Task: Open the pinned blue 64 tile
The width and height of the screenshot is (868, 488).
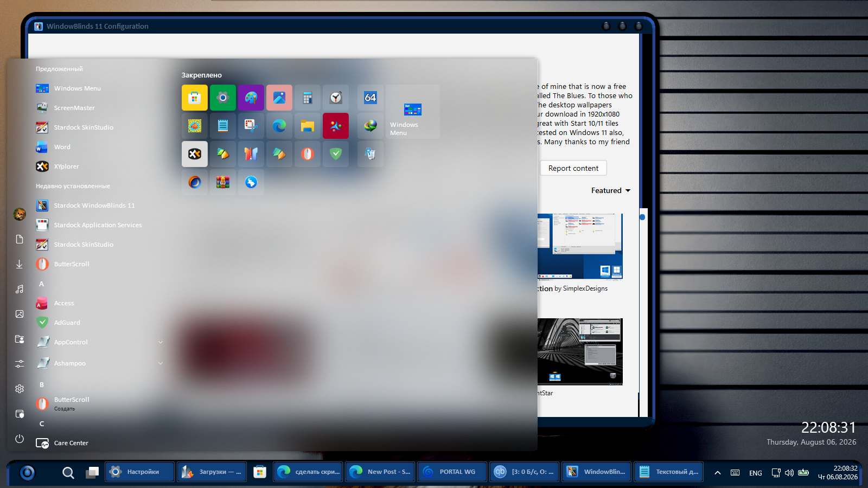Action: (371, 98)
